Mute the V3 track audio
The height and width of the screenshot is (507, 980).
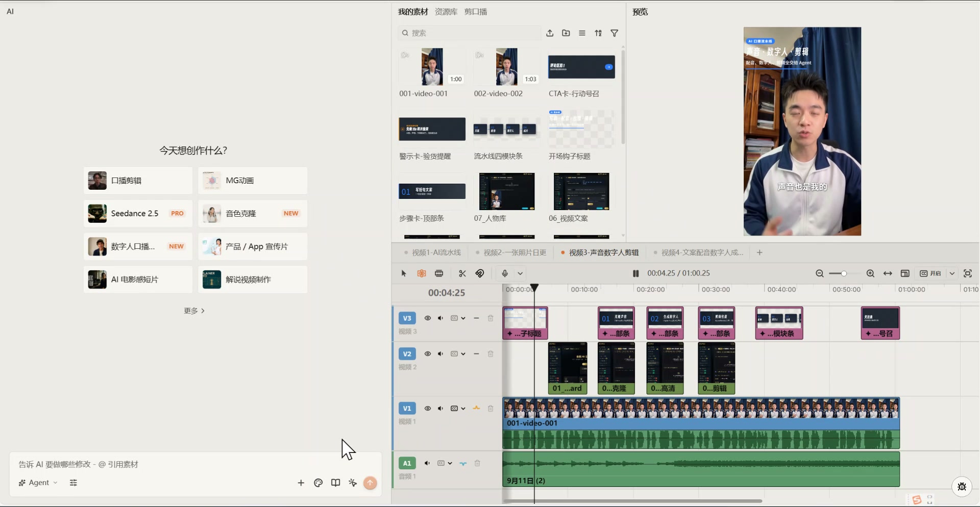point(440,318)
